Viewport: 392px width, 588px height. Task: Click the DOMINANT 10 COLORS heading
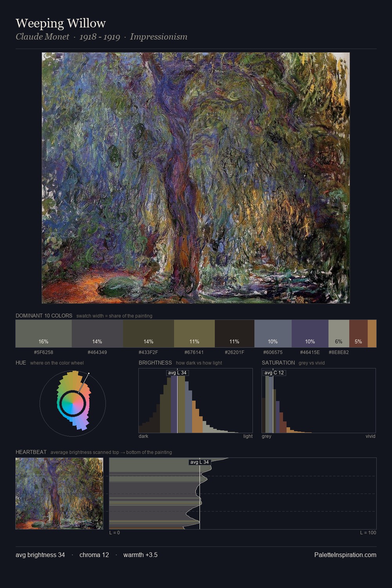(44, 316)
